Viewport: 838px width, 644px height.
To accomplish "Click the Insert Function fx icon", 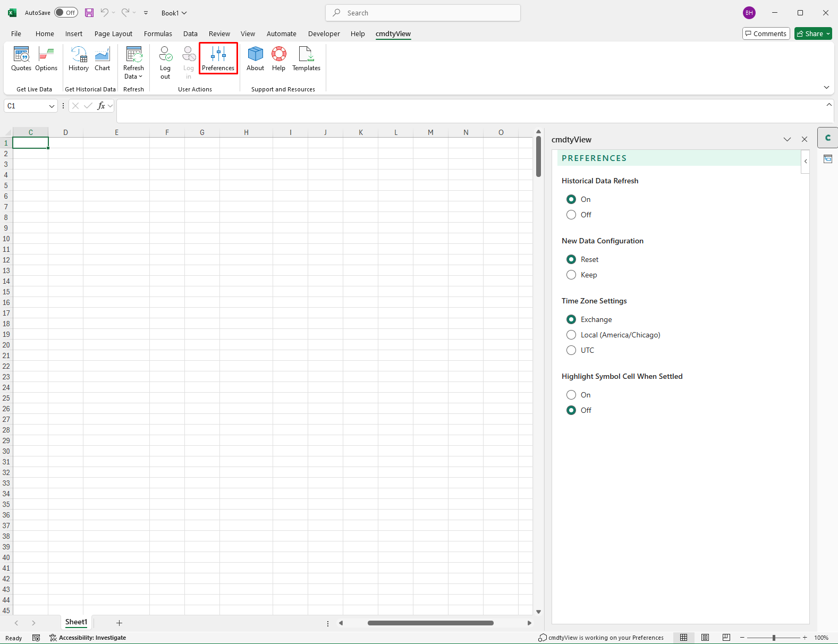I will (x=101, y=106).
